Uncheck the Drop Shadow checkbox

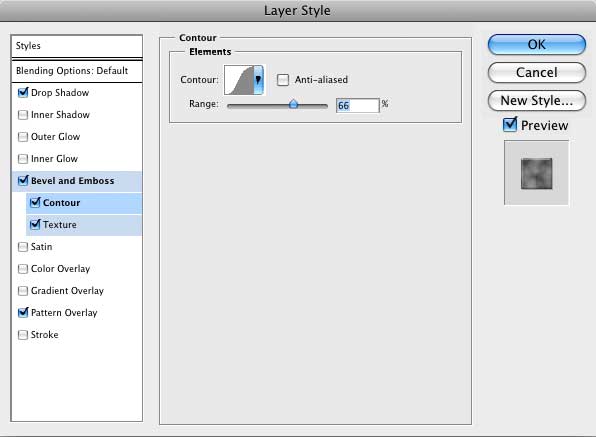pos(23,92)
